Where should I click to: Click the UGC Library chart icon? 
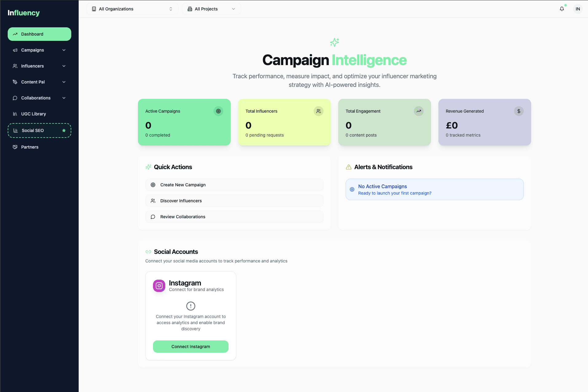tap(15, 114)
